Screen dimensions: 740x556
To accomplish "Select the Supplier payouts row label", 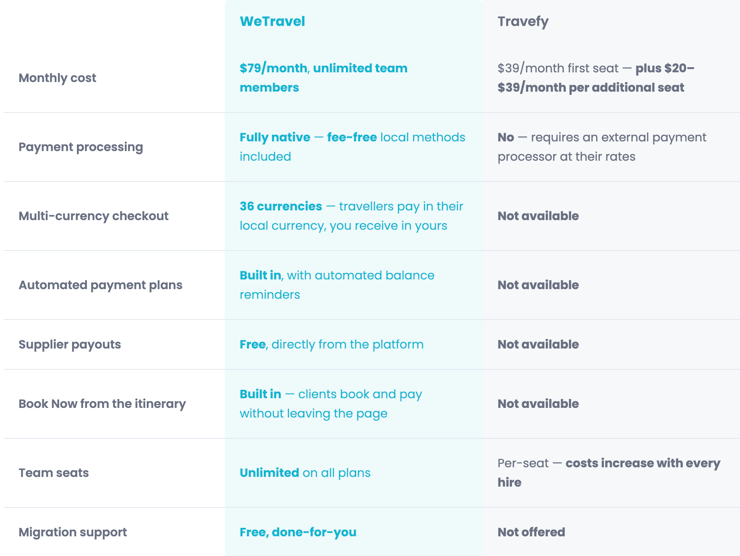I will tap(69, 344).
